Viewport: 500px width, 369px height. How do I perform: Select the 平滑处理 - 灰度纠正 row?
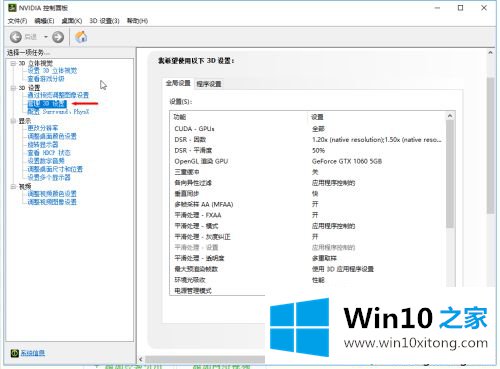[308, 237]
